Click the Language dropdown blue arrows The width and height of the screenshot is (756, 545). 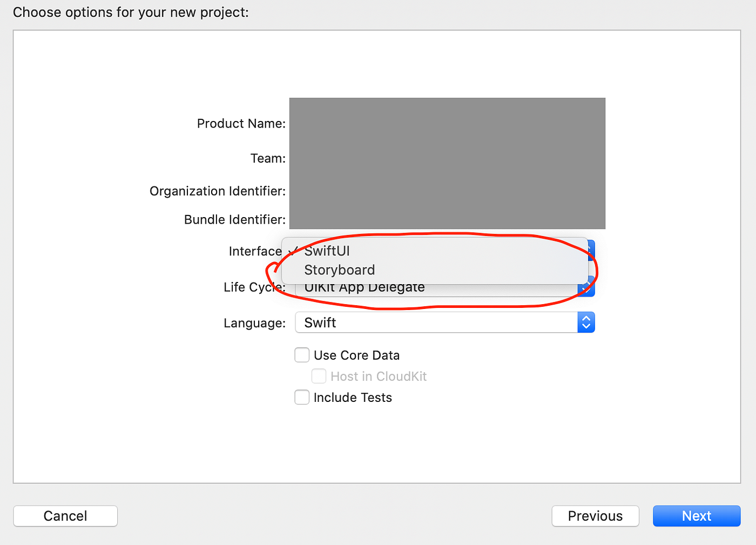(x=586, y=322)
